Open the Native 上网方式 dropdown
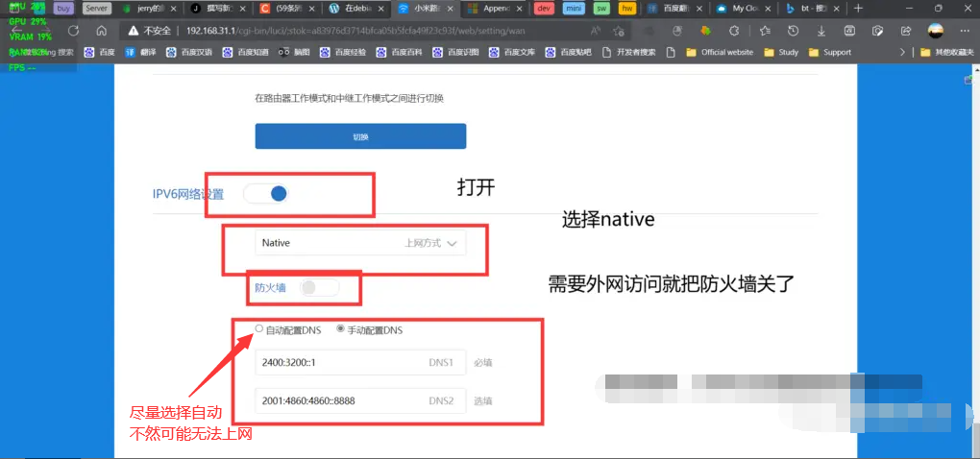This screenshot has height=459, width=980. (360, 244)
